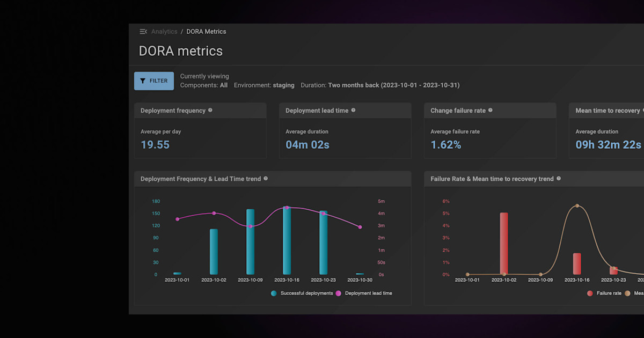Toggle Successful deployments legend swatch
The height and width of the screenshot is (338, 644).
pos(274,293)
